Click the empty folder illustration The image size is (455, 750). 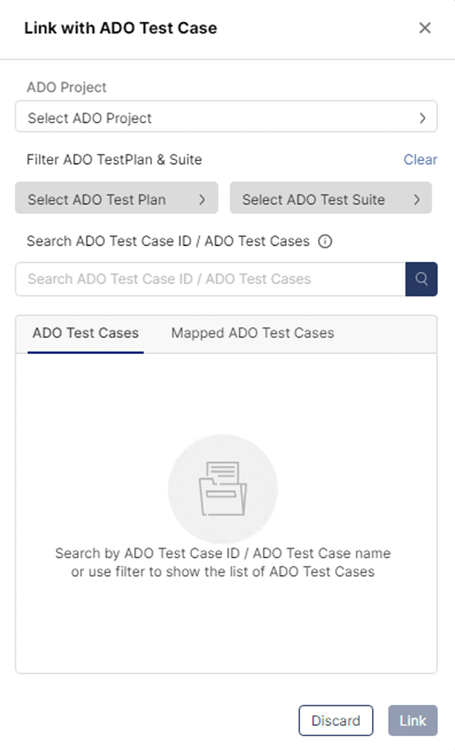223,488
